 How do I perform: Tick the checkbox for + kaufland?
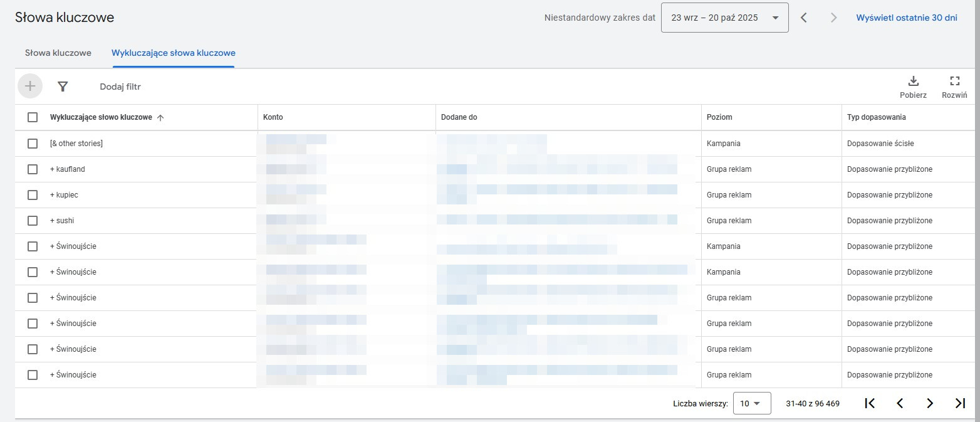33,169
